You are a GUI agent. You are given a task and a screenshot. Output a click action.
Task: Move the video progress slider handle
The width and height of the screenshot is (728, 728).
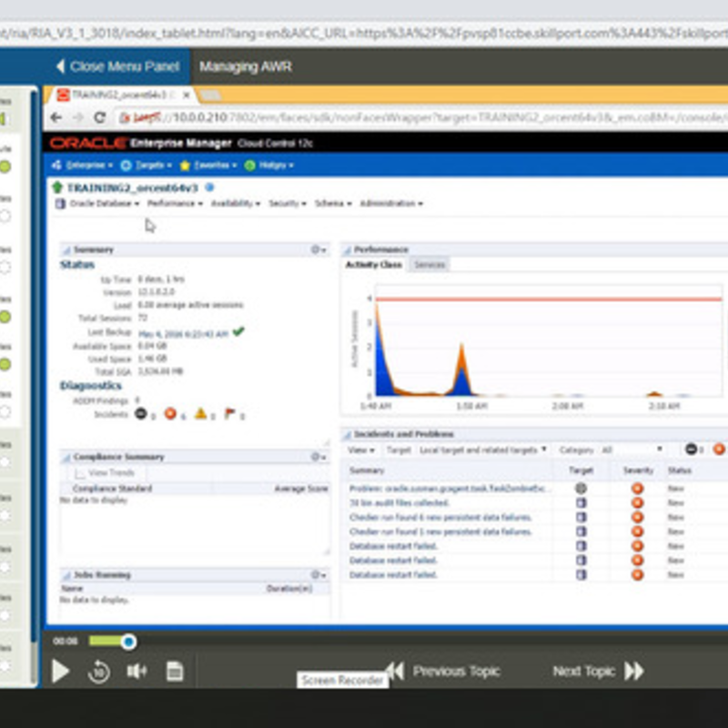point(128,642)
